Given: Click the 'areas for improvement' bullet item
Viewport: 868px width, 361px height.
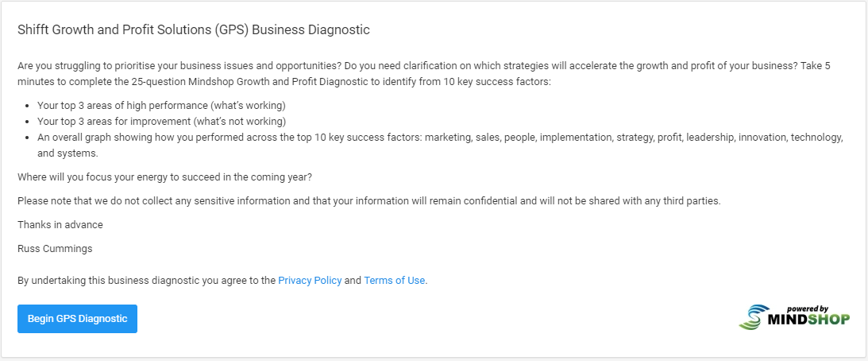Looking at the screenshot, I should [x=162, y=122].
